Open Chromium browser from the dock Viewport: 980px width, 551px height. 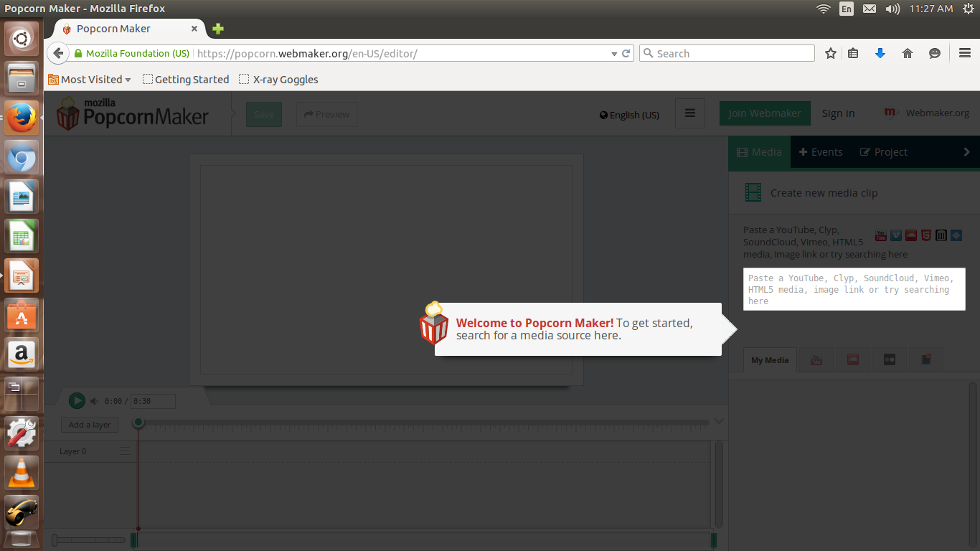[x=22, y=157]
